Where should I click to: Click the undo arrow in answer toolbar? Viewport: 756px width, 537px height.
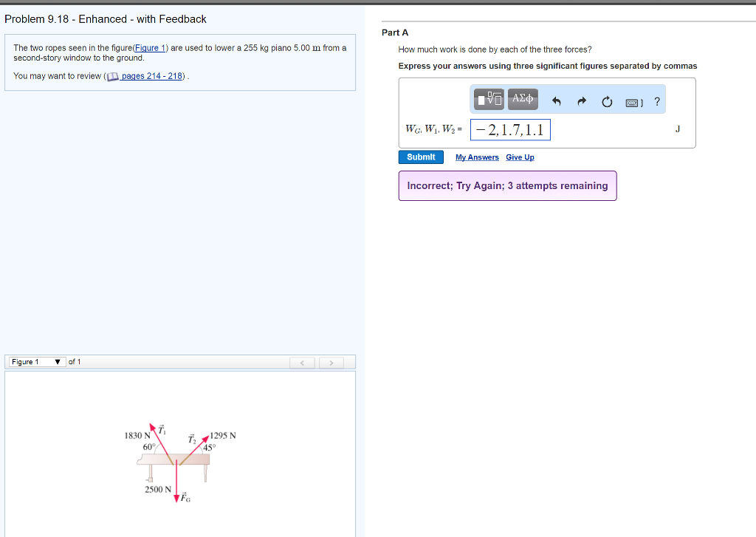point(557,101)
